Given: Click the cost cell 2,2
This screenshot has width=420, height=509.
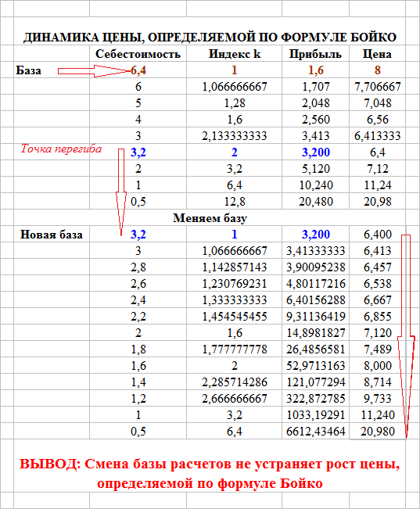Looking at the screenshot, I should pos(138,316).
